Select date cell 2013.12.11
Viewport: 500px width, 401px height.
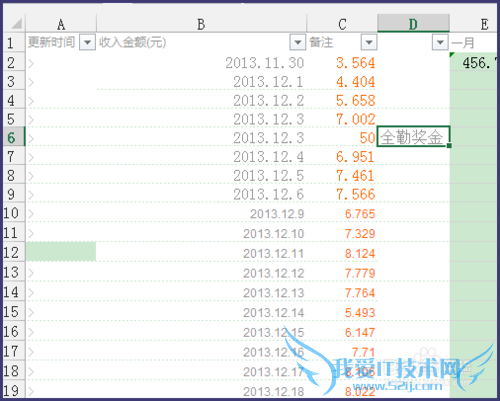click(201, 252)
